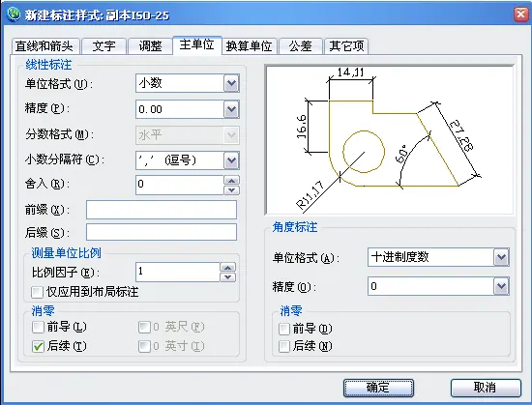
Task: Increase the 比例因子 with up arrow
Action: 227,268
